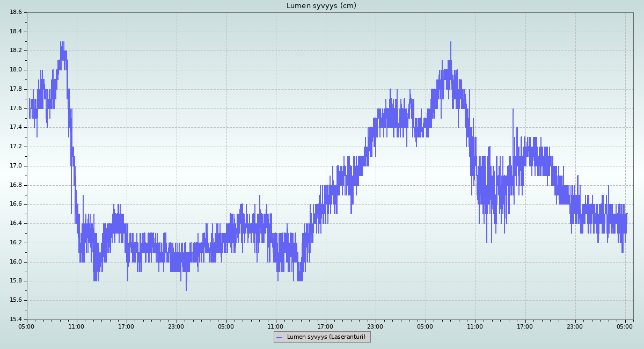Click the rightmost 05:00 time label
The image size is (644, 349).
[625, 326]
